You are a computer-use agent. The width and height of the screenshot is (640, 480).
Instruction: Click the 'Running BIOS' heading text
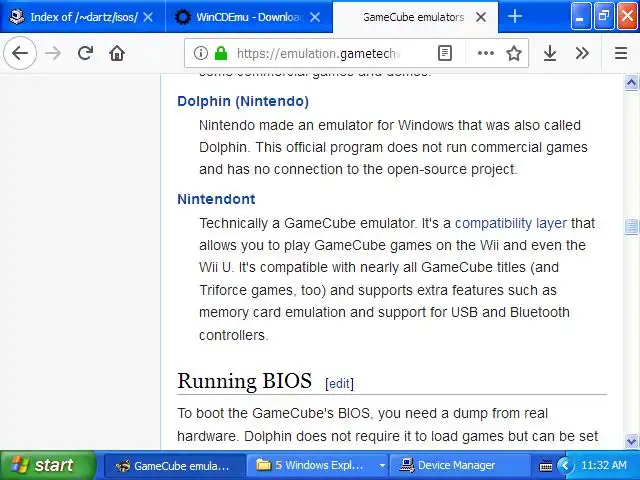click(244, 380)
